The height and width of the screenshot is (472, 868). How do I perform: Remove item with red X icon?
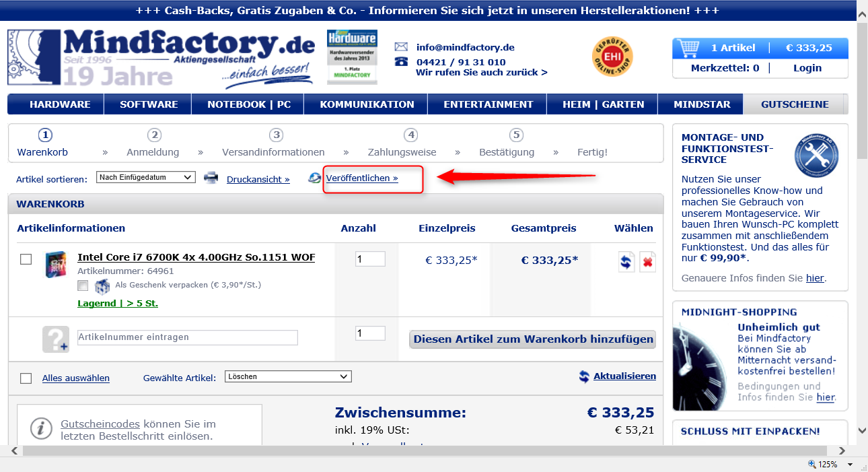647,261
